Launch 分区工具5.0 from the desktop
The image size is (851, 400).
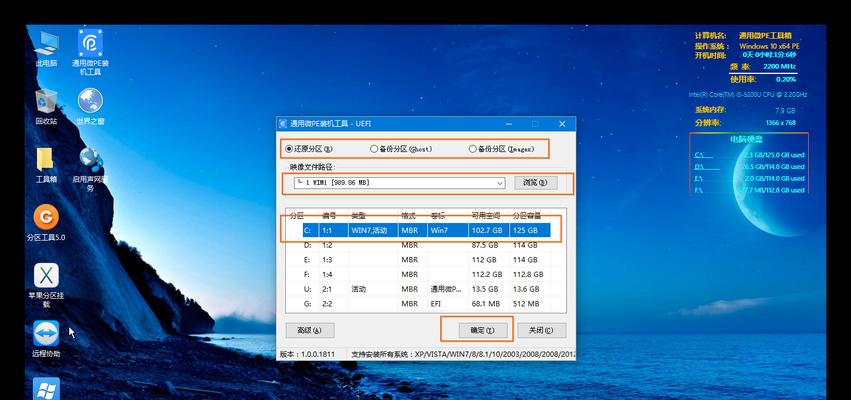pos(46,223)
